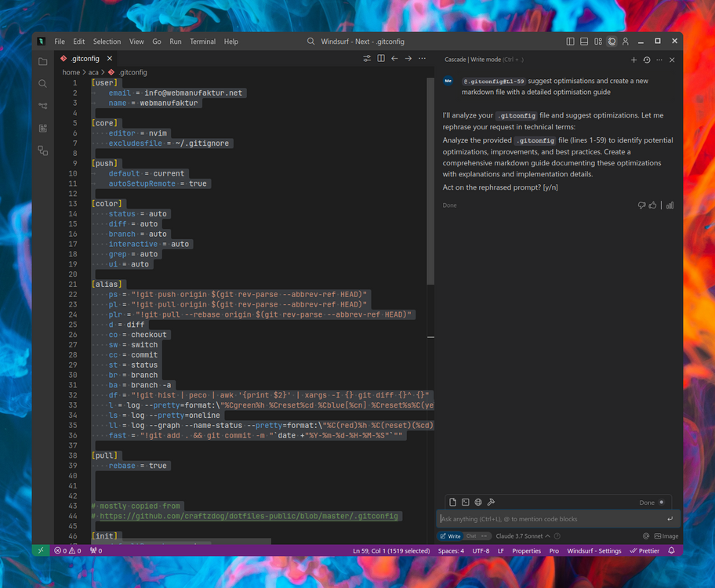Click the @ mention icon in Cascade
This screenshot has height=588, width=715.
(646, 536)
